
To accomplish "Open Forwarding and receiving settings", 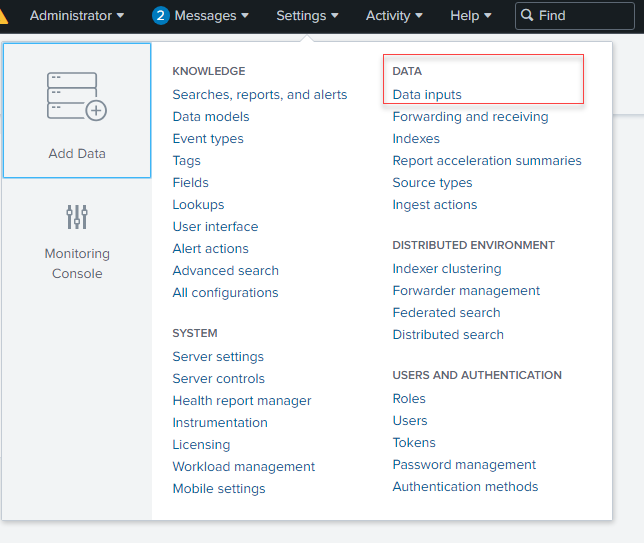I will pyautogui.click(x=470, y=117).
